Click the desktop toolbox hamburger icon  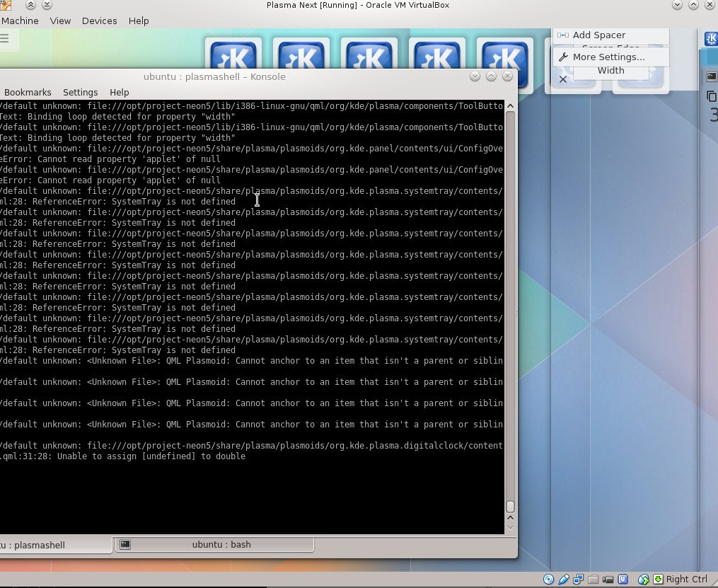click(4, 38)
